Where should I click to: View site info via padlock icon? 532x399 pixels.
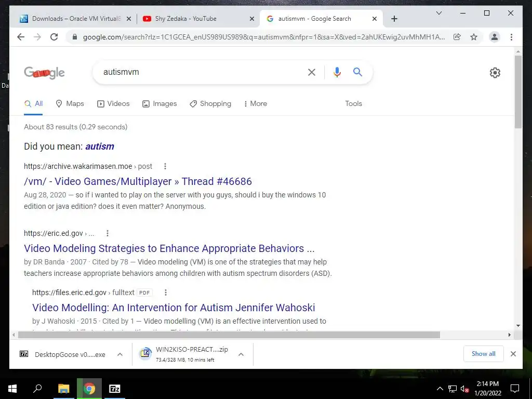[75, 37]
